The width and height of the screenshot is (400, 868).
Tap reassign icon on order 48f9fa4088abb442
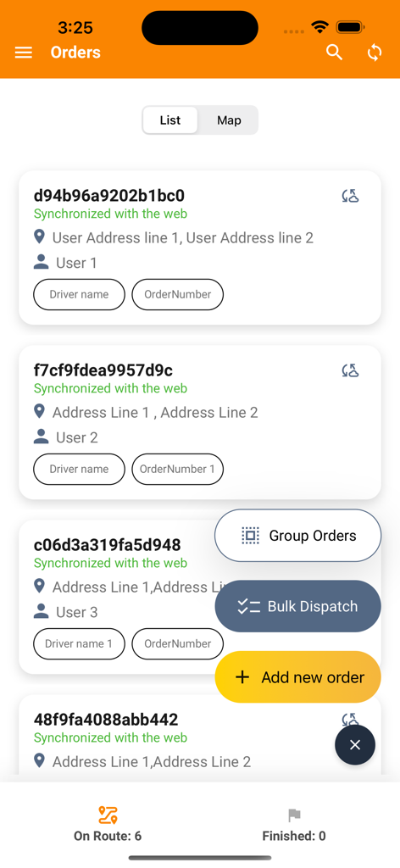[x=350, y=719]
